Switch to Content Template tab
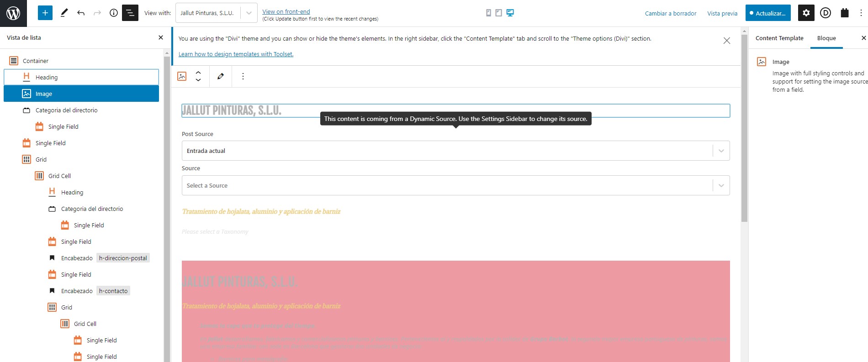The image size is (868, 362). [779, 38]
